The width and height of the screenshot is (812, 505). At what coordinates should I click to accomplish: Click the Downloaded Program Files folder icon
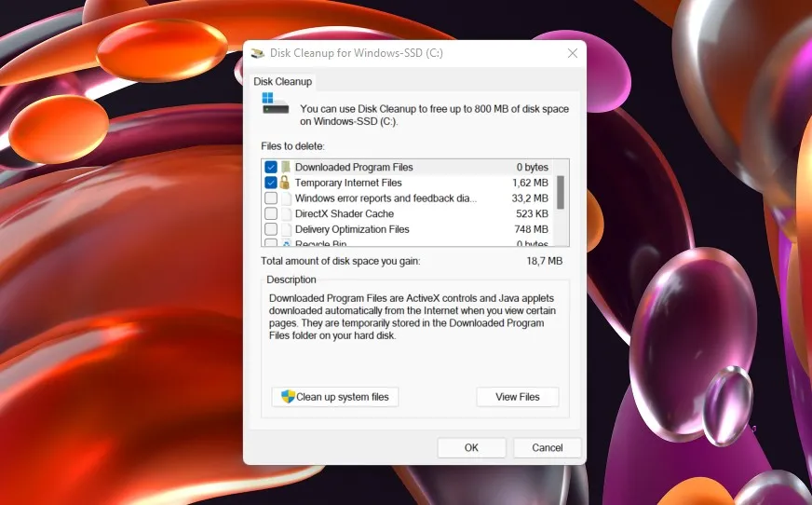[x=286, y=168]
